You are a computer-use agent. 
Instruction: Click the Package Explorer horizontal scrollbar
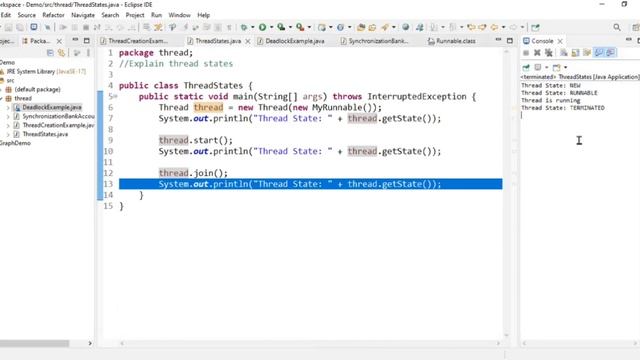pyautogui.click(x=34, y=344)
